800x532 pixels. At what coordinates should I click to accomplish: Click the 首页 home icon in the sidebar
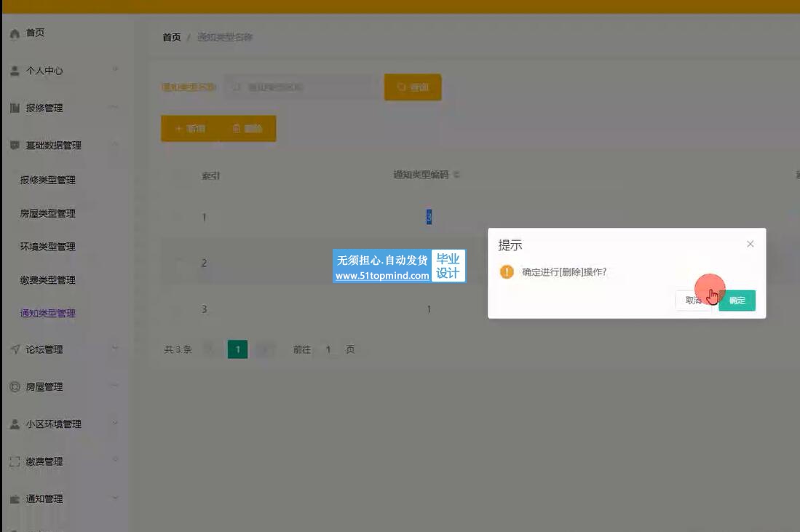pos(15,33)
